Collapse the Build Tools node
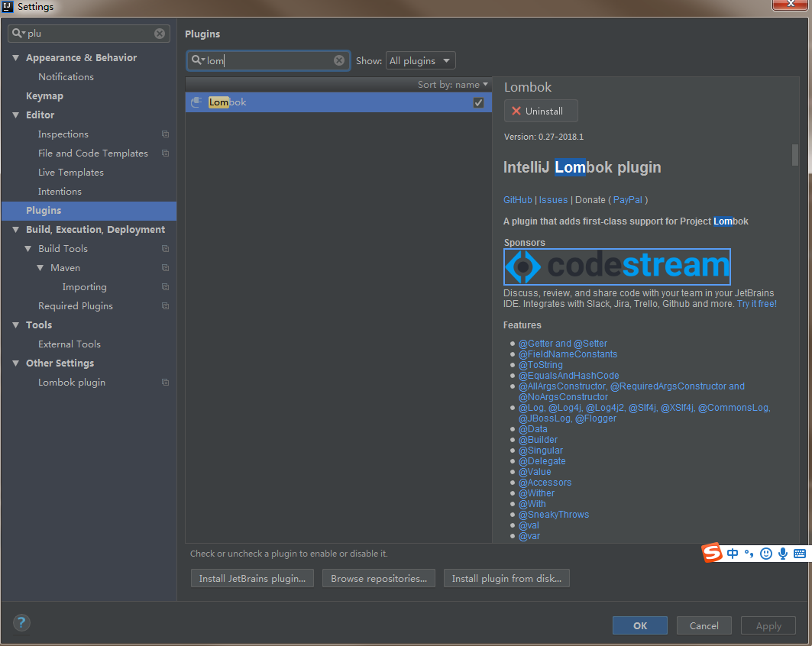The width and height of the screenshot is (812, 646). (x=28, y=248)
